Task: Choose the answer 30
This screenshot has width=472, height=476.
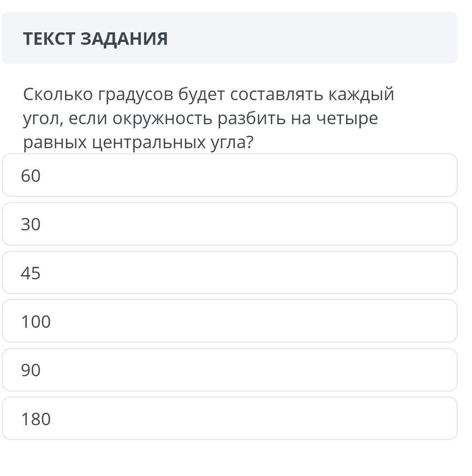Action: click(230, 224)
